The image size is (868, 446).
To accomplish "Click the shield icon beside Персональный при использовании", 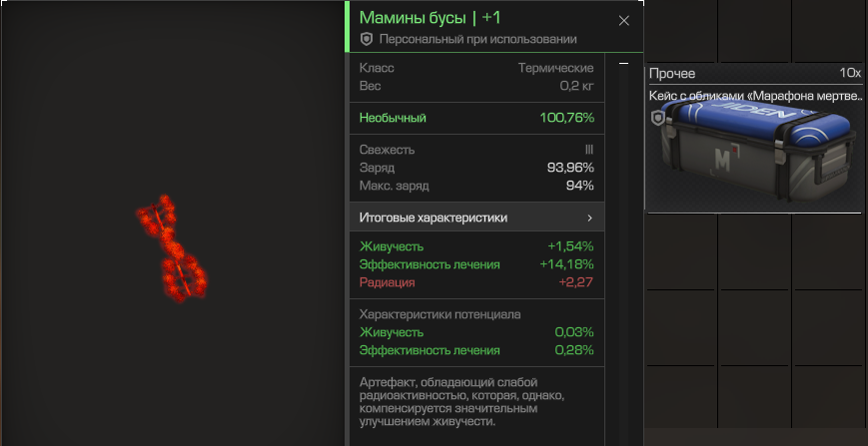I will pos(367,39).
